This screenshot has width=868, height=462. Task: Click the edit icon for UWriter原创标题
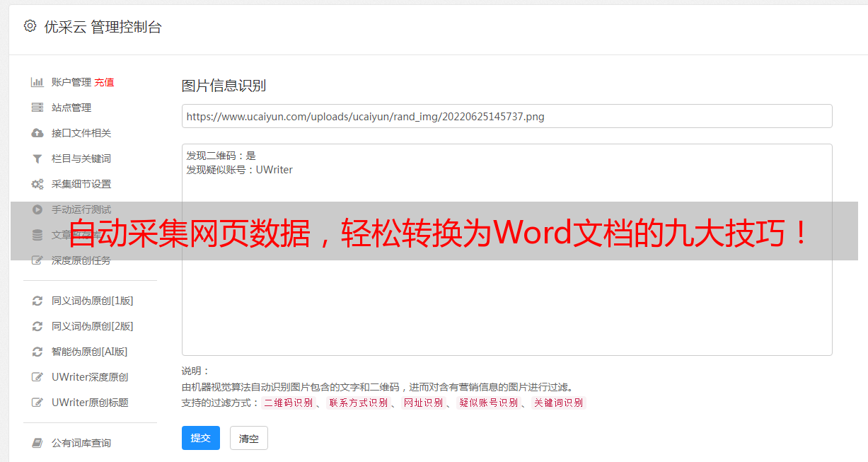coord(37,403)
